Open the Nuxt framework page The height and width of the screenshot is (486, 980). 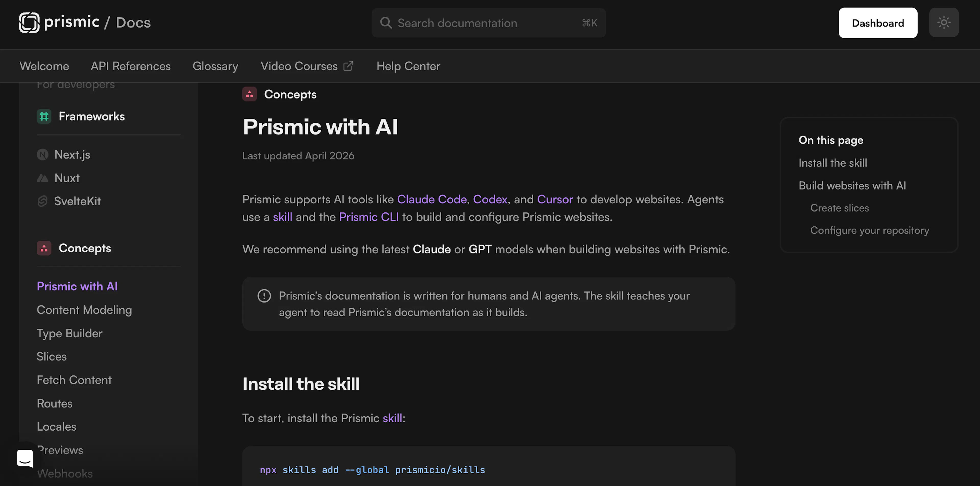(67, 178)
